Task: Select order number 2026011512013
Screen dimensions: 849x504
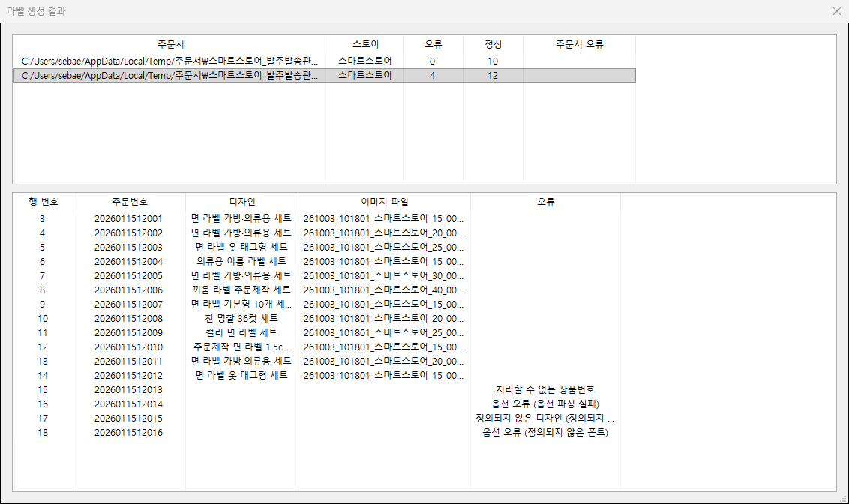Action: pyautogui.click(x=128, y=390)
